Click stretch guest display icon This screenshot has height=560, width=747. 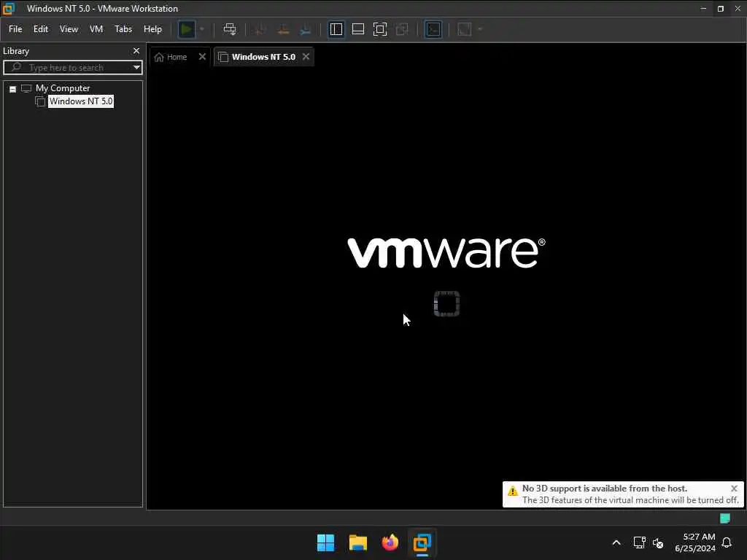(465, 29)
